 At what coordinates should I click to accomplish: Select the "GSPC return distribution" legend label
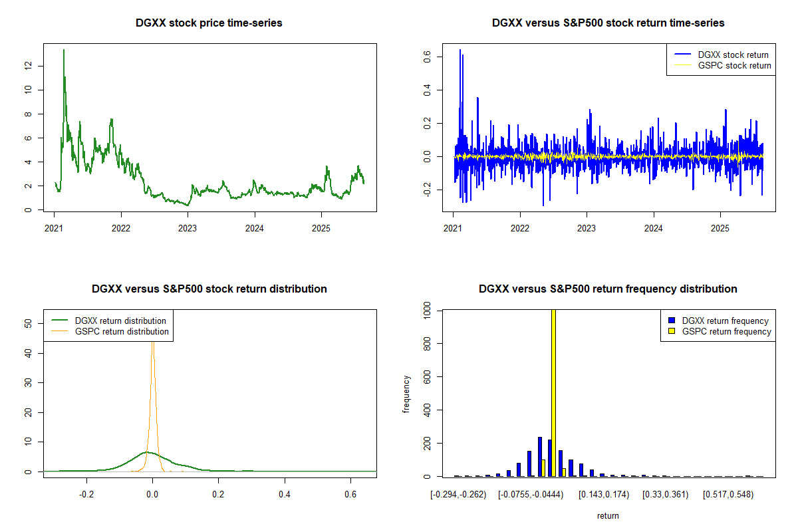click(122, 331)
